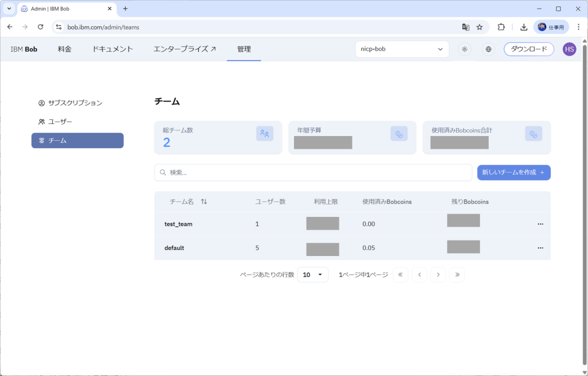The height and width of the screenshot is (376, 588).
Task: Sort by チーム名 using sort arrows
Action: click(204, 201)
